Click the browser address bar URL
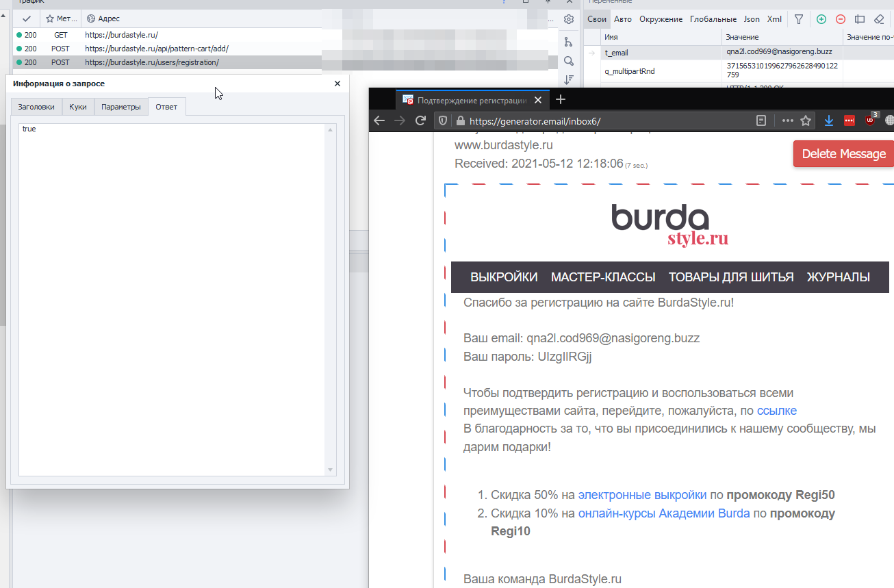The height and width of the screenshot is (588, 894). point(535,121)
